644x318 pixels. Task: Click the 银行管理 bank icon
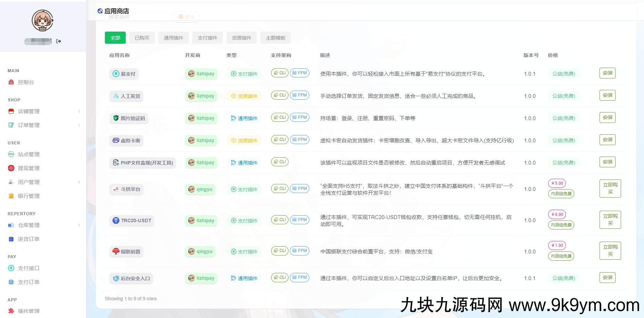tap(11, 196)
